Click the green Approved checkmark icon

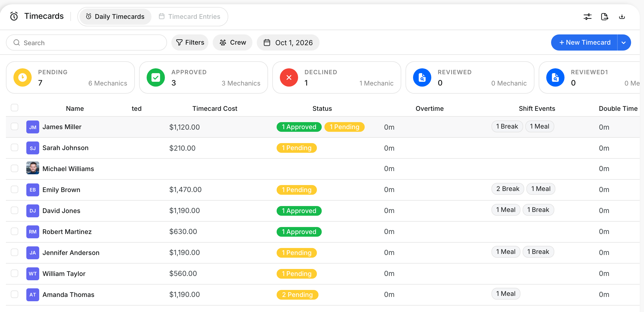pos(156,77)
